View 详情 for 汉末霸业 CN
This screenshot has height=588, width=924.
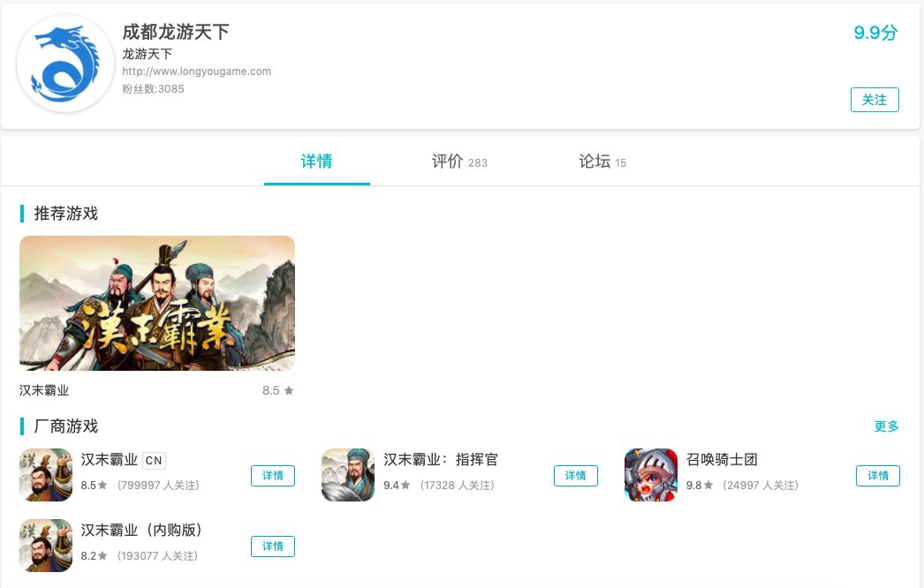click(x=273, y=476)
